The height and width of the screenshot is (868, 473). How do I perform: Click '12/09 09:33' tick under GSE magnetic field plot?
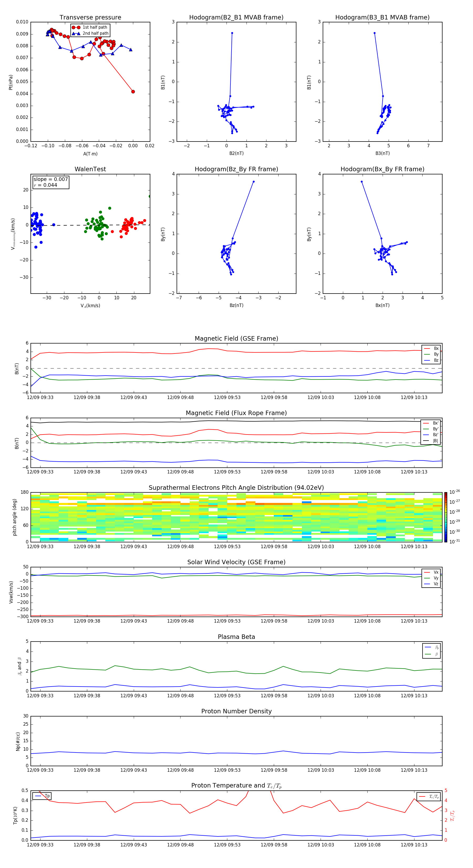(40, 398)
